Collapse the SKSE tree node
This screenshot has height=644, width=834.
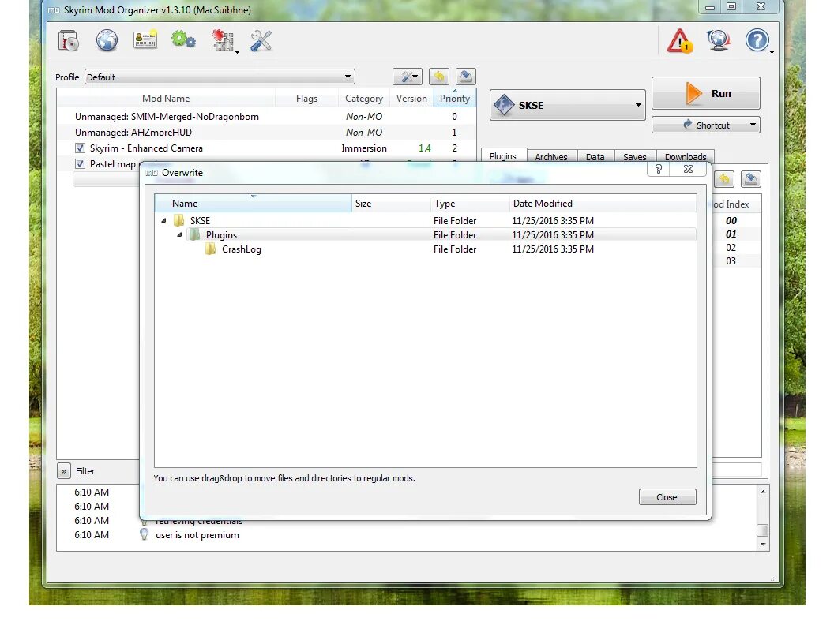[x=163, y=220]
